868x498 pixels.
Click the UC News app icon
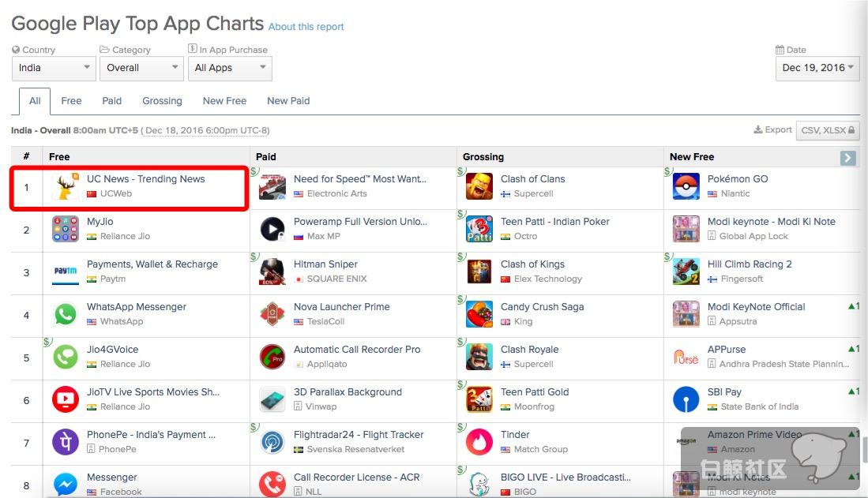pos(66,187)
